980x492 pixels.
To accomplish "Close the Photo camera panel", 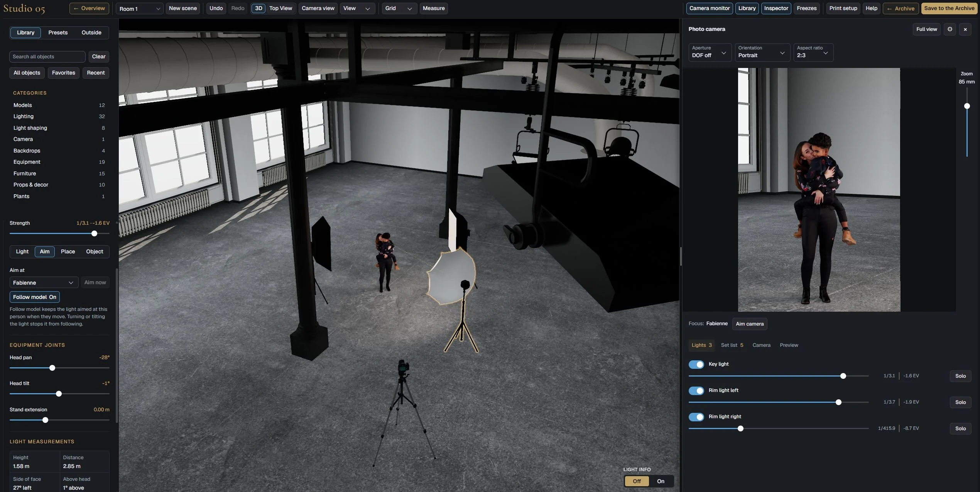I will 965,29.
